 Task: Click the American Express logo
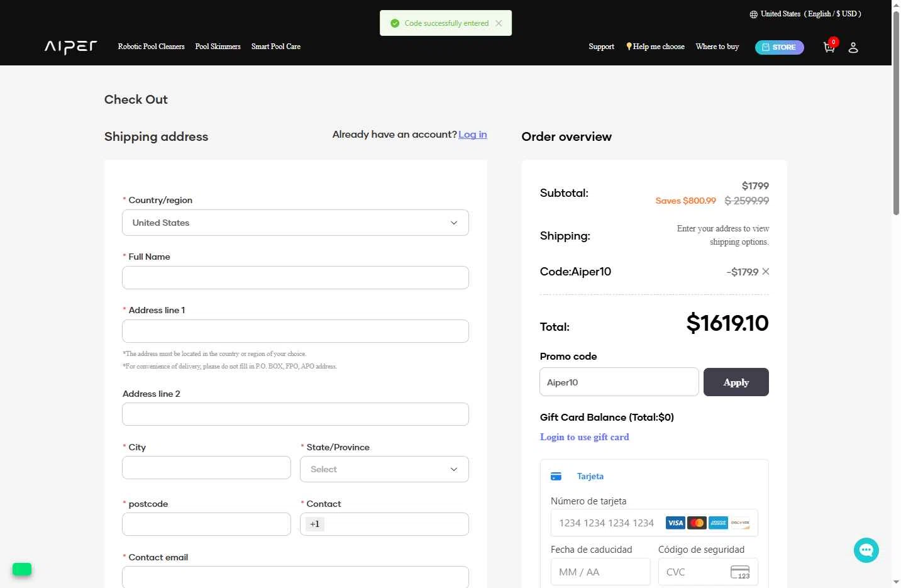[719, 523]
